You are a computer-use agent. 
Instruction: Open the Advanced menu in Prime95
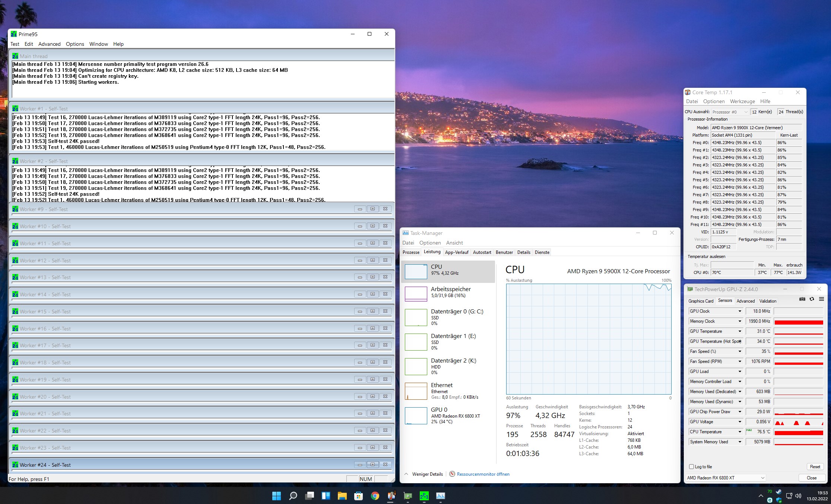(49, 44)
